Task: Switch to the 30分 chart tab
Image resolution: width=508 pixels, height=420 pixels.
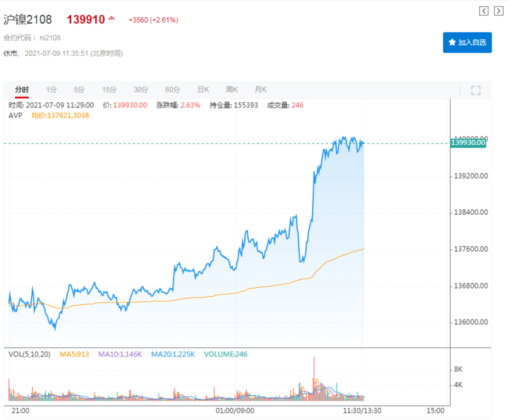Action: [141, 90]
